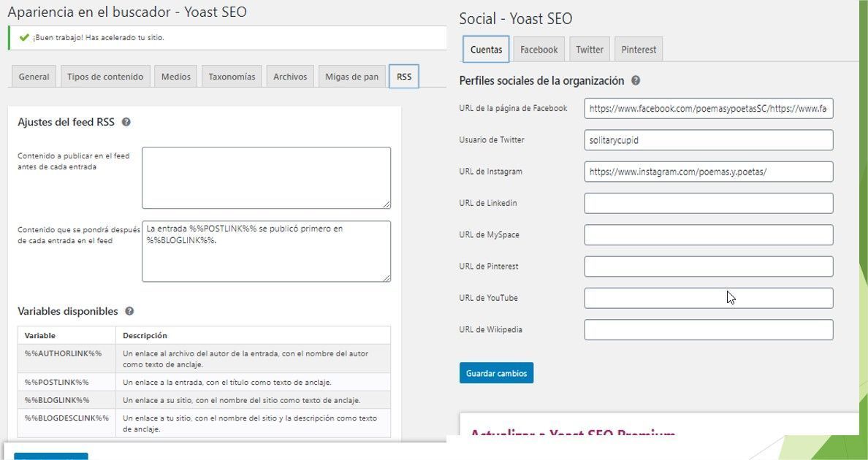Screen dimensions: 868x460
Task: Click the Apariencia en el buscador heading
Action: (127, 12)
